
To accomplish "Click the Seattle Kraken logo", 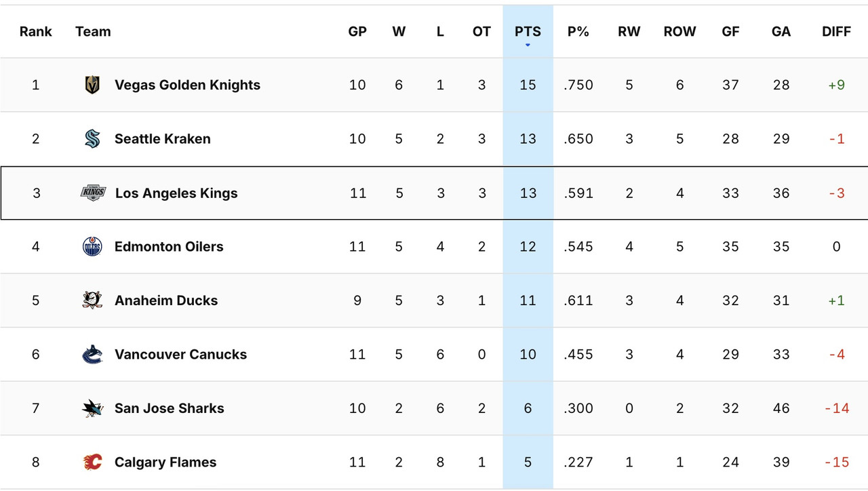I will pyautogui.click(x=93, y=138).
